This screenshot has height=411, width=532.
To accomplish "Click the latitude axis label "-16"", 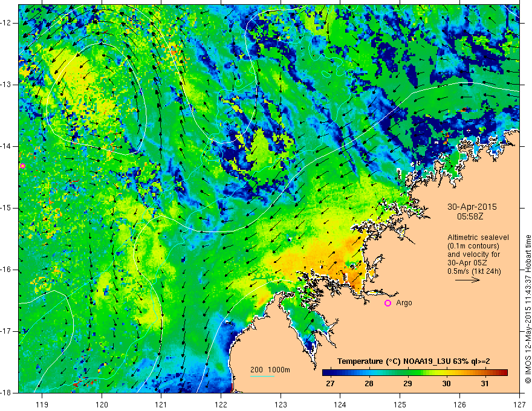I will pyautogui.click(x=7, y=270).
